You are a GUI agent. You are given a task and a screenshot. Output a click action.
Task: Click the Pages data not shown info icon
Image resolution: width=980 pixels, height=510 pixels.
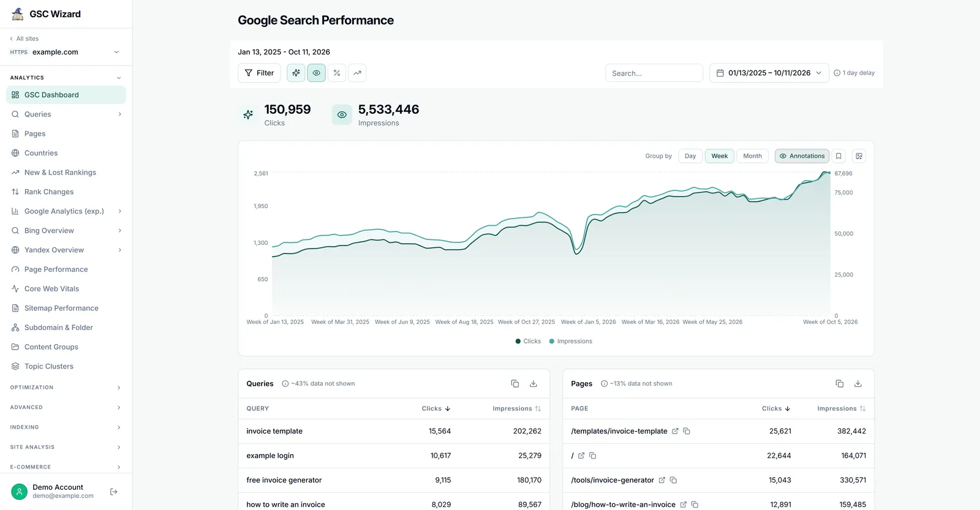(604, 384)
